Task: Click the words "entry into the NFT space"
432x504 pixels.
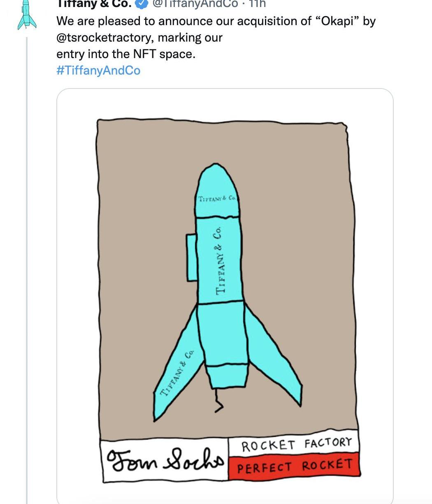Action: point(125,54)
